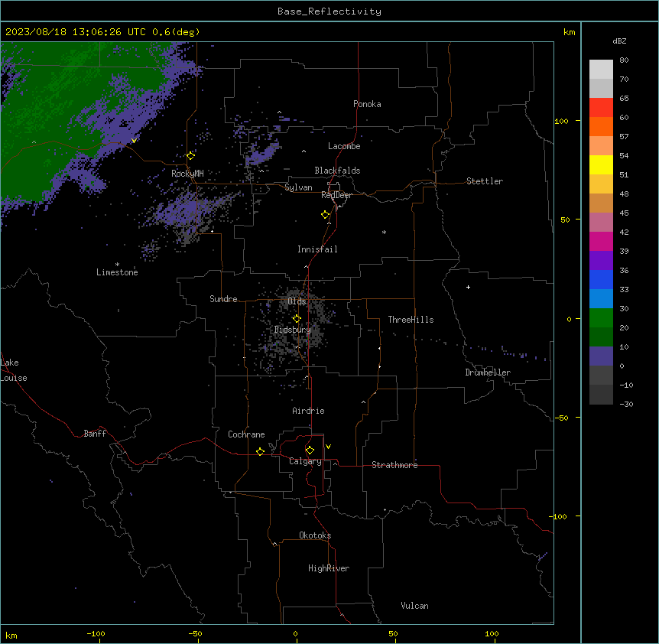659x644 pixels.
Task: Pick the orange 57-60 dBZ legend swatch
Action: pyautogui.click(x=601, y=126)
